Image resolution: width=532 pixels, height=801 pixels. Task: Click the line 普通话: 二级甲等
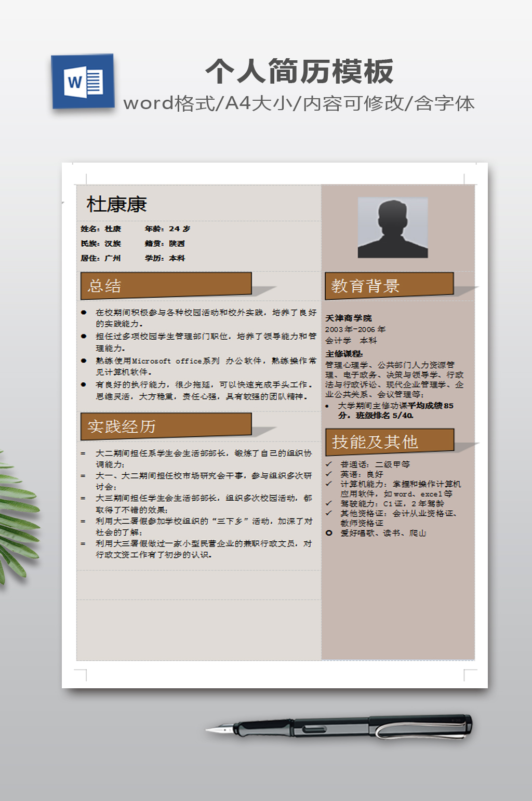375,464
